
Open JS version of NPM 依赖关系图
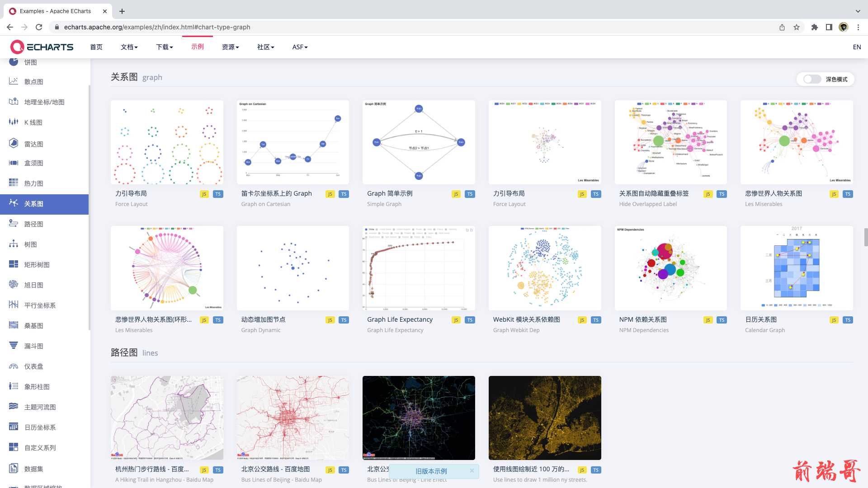click(x=708, y=320)
